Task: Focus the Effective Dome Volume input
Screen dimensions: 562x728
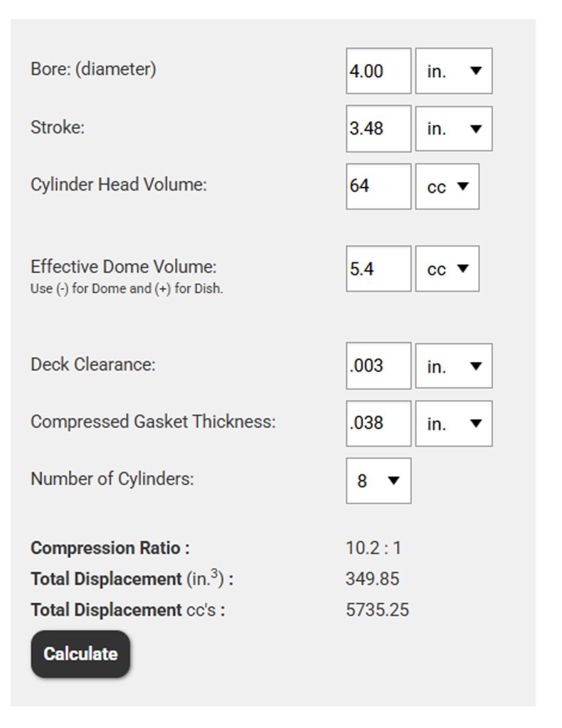Action: coord(378,269)
